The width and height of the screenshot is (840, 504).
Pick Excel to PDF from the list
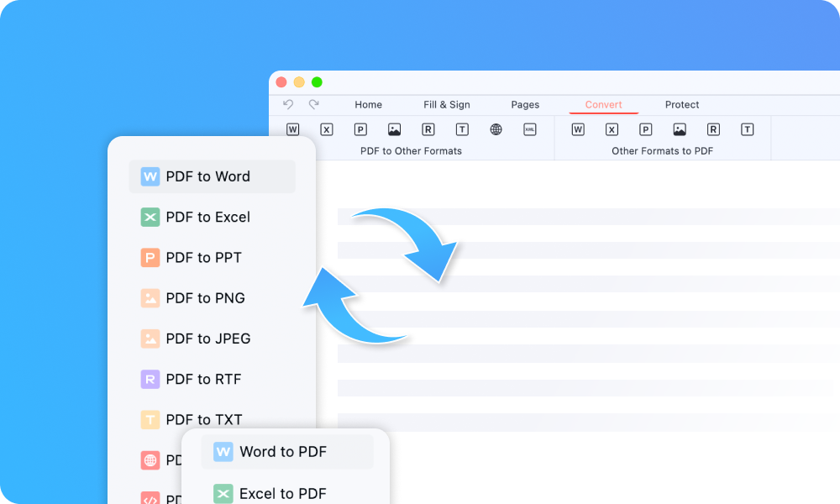click(x=282, y=494)
